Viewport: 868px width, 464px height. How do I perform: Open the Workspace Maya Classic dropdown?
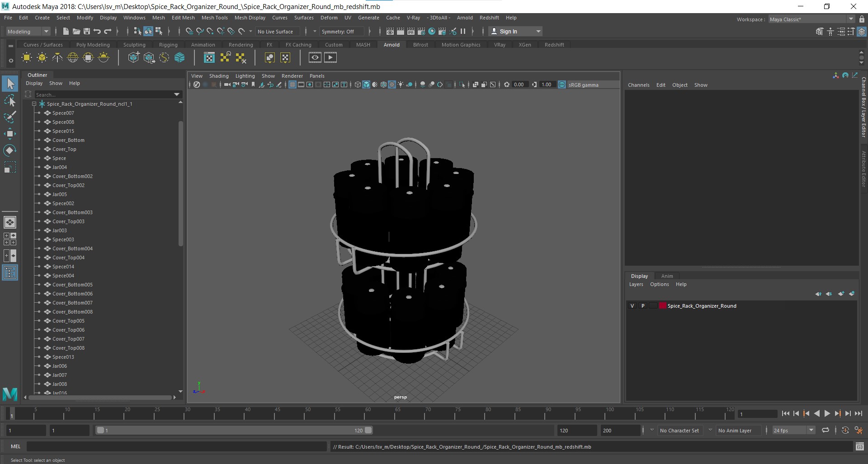pos(811,19)
